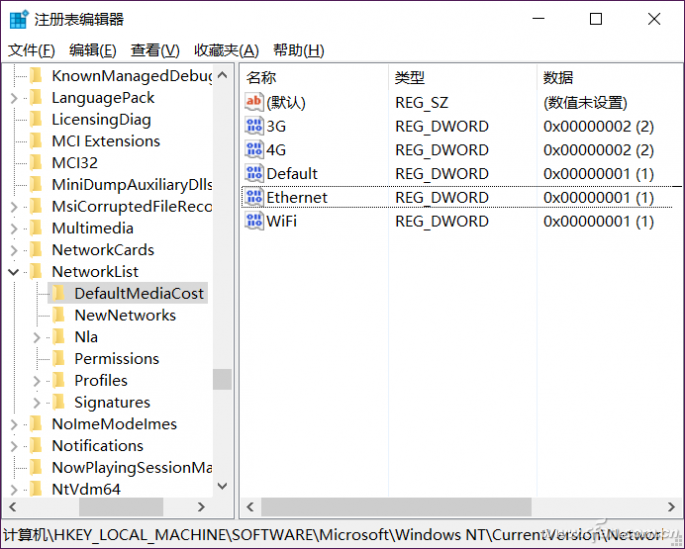This screenshot has height=549, width=685.
Task: Minimize the Registry Editor window
Action: click(x=538, y=19)
